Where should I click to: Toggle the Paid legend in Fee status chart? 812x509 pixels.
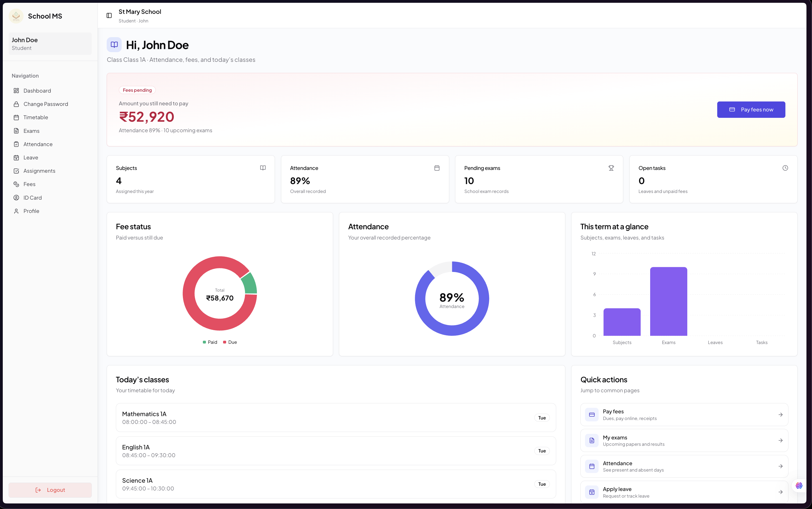tap(210, 342)
